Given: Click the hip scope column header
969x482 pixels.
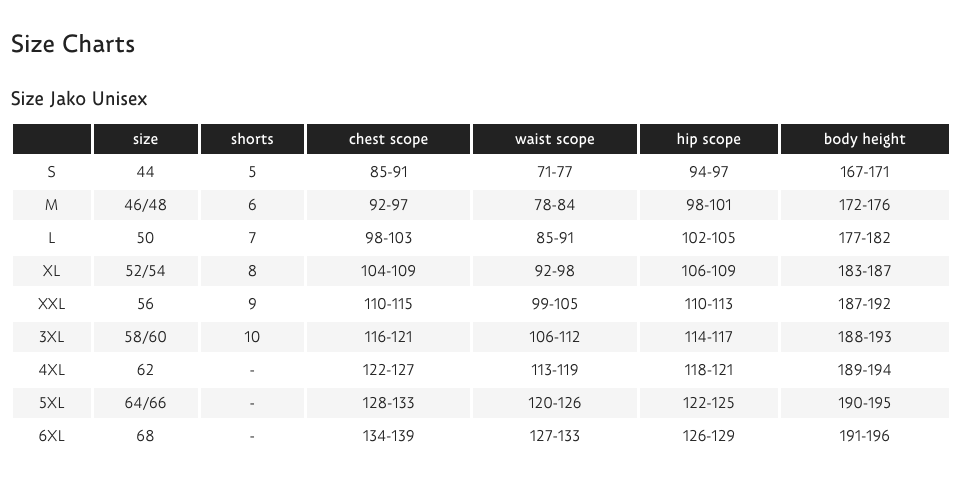Looking at the screenshot, I should 709,139.
